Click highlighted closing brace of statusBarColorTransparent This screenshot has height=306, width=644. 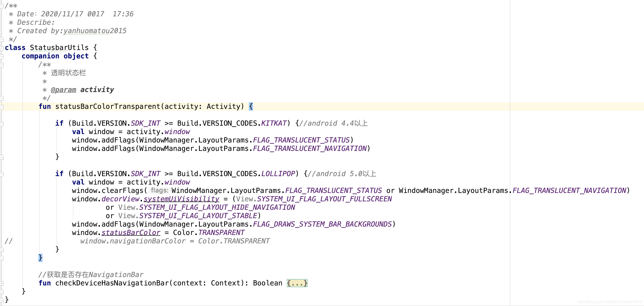[x=40, y=258]
